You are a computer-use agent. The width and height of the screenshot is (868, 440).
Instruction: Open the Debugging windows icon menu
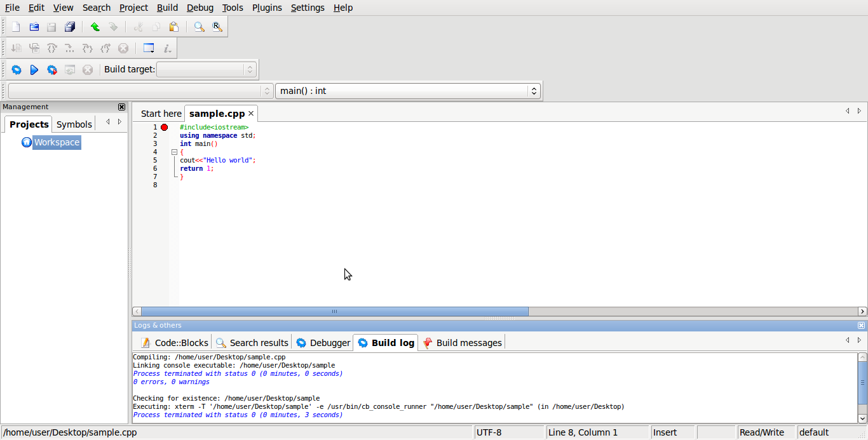pyautogui.click(x=149, y=48)
